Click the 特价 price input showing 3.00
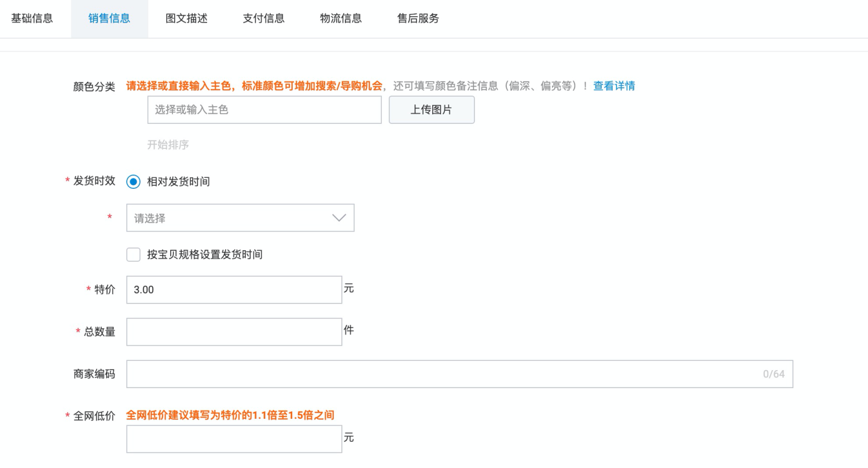Viewport: 868px width, 468px height. (234, 289)
